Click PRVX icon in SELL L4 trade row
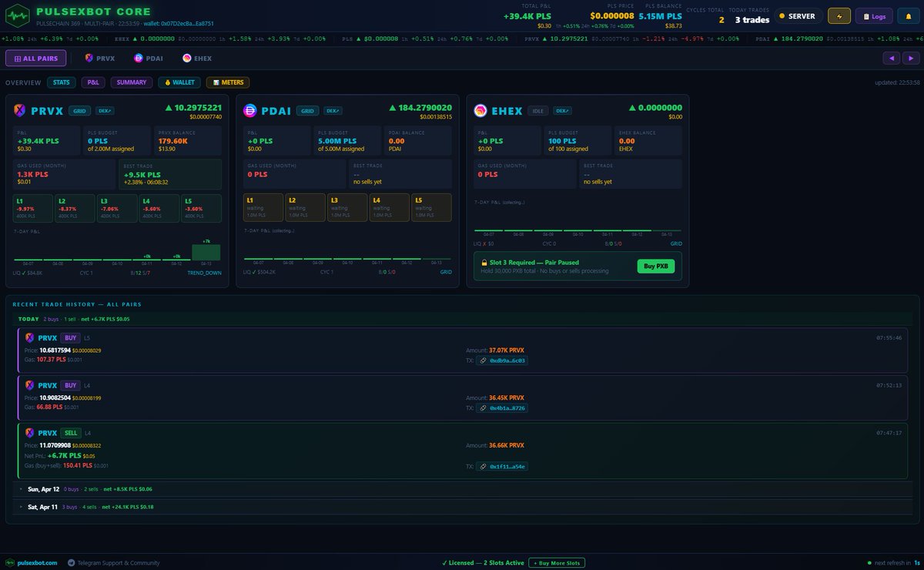 [30, 433]
